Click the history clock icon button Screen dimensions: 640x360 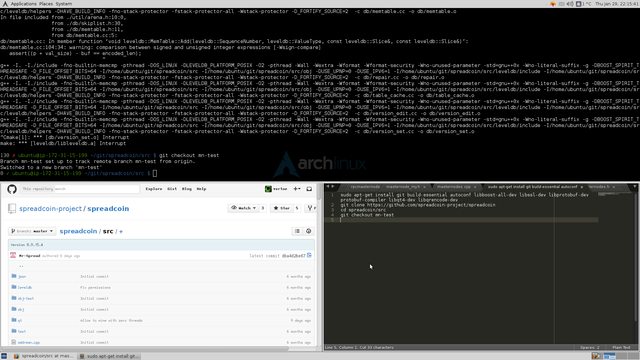click(309, 231)
